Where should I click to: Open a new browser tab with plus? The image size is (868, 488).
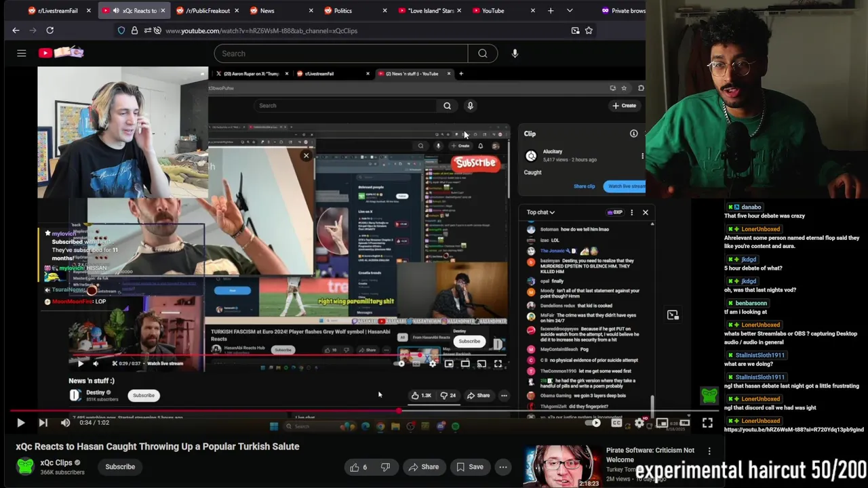coord(551,10)
